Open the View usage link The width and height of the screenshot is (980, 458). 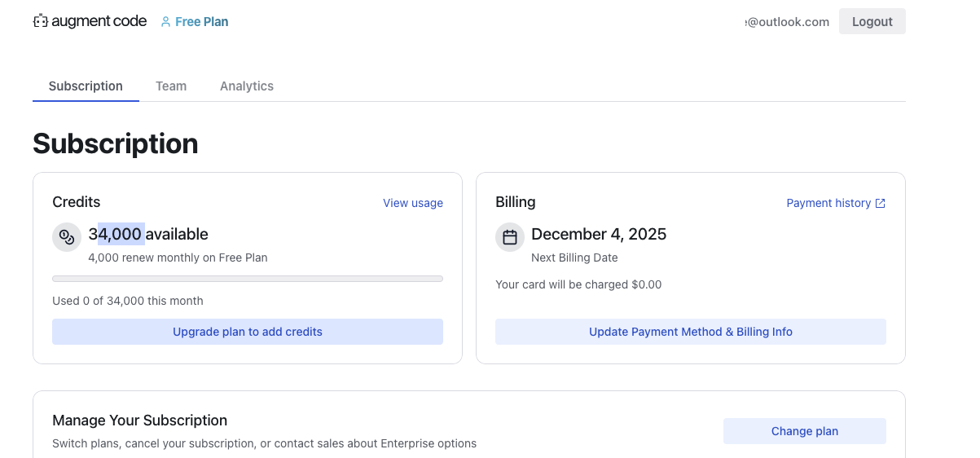[413, 203]
